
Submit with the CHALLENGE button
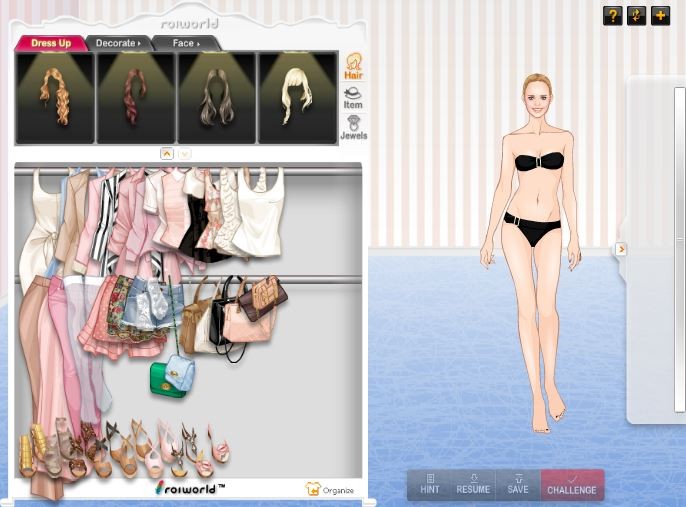(x=572, y=484)
